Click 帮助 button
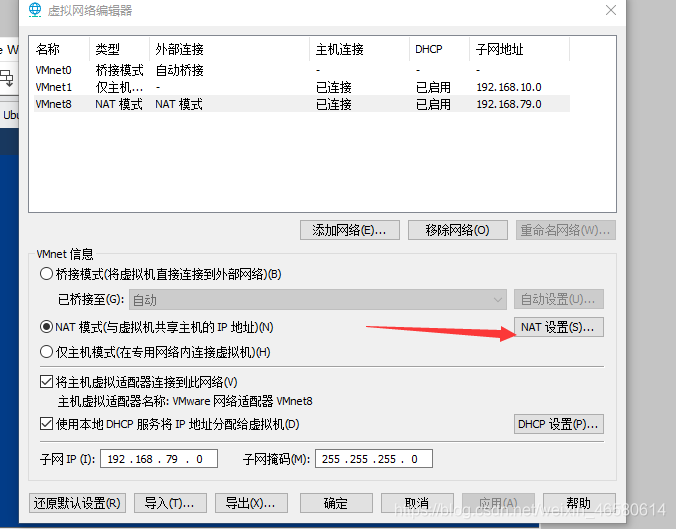676x529 pixels. click(579, 503)
